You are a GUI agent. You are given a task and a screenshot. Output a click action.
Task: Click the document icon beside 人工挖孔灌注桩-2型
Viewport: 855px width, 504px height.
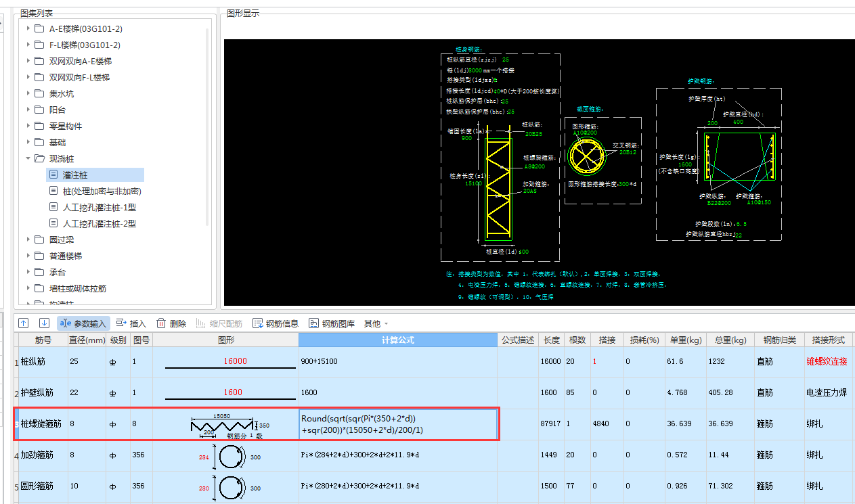(x=54, y=223)
